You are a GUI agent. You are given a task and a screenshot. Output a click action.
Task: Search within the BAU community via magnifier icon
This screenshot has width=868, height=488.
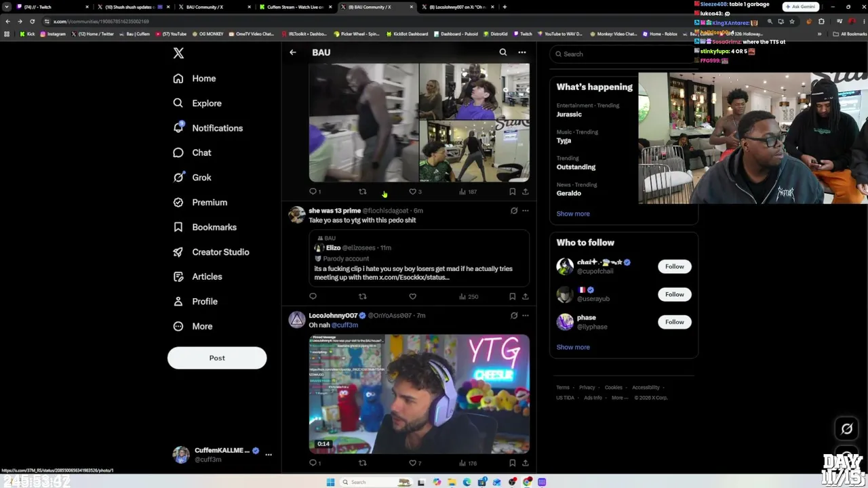pos(503,52)
